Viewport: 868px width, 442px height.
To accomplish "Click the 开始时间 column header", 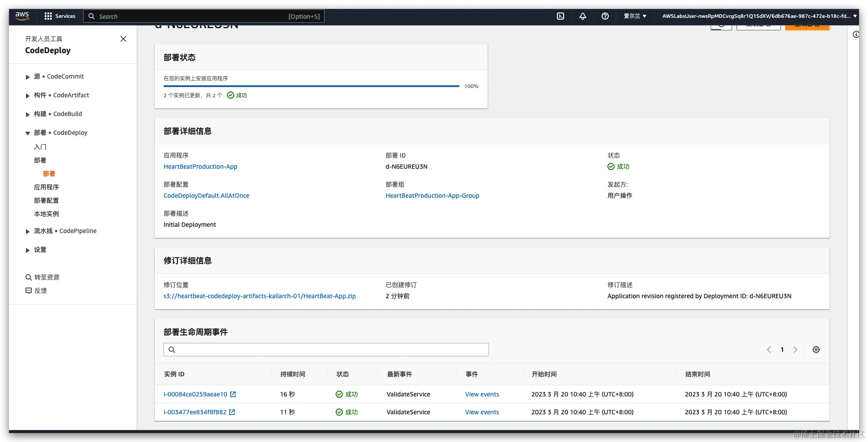I will [x=544, y=374].
